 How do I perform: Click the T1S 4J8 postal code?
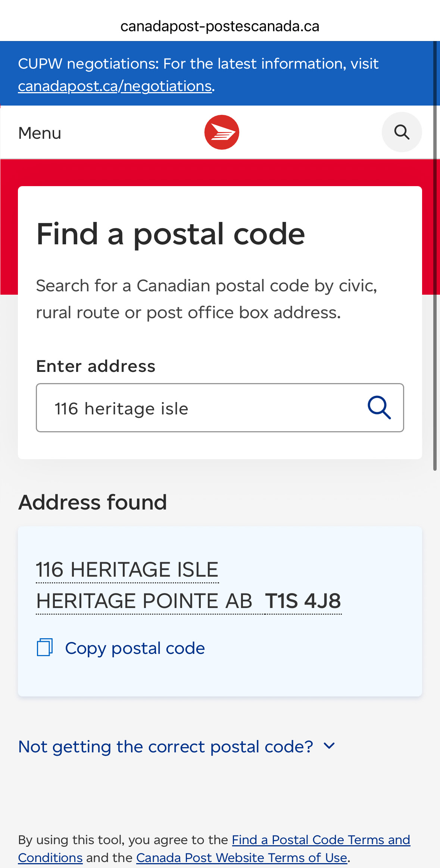point(303,601)
